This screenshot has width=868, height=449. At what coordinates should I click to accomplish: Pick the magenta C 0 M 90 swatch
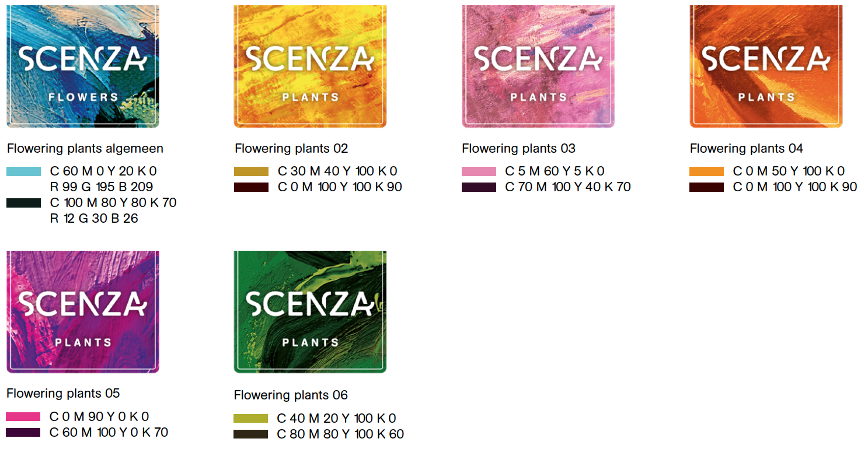(x=23, y=417)
